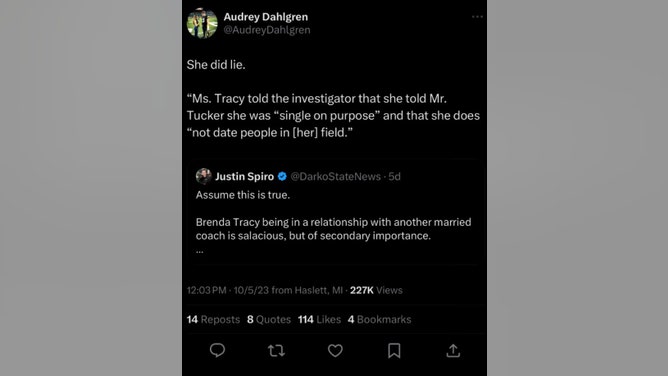Repost the tweet using the retweet icon
Viewport: 668px width, 376px height.
tap(276, 350)
